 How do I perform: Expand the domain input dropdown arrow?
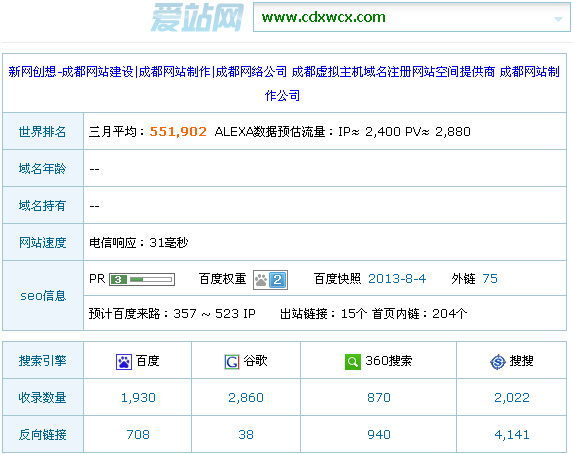click(558, 19)
